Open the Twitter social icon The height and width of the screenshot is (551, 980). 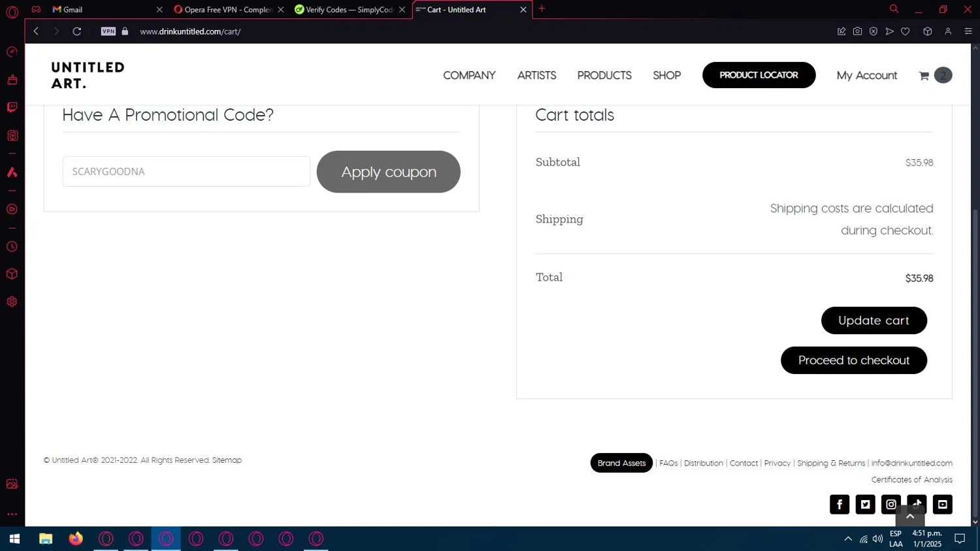(865, 504)
